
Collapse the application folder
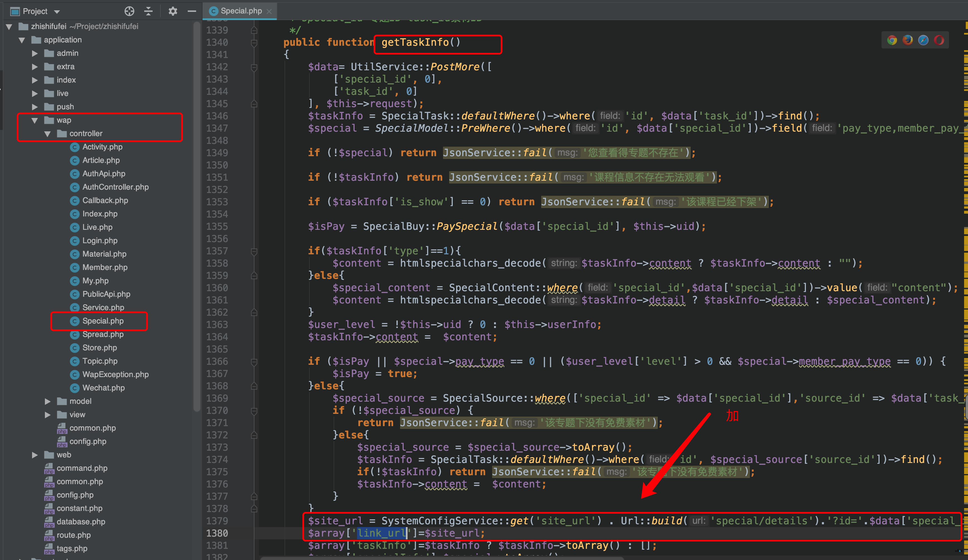[x=22, y=40]
